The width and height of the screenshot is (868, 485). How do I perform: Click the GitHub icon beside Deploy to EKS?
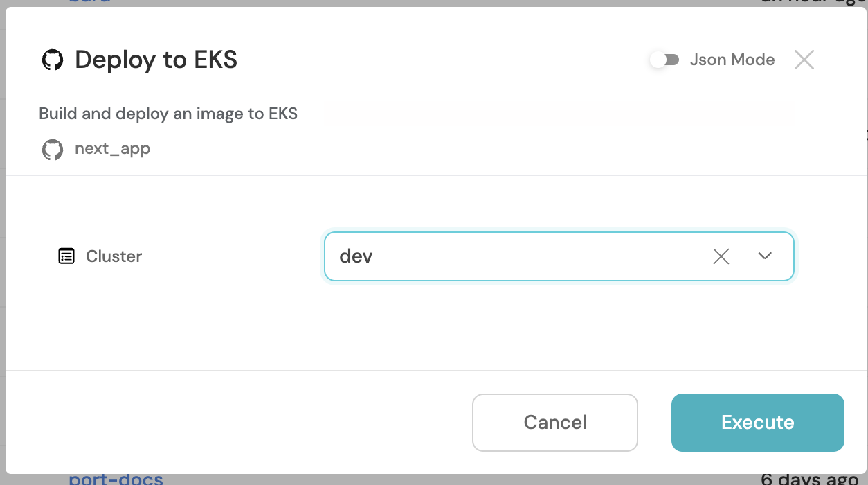tap(53, 60)
